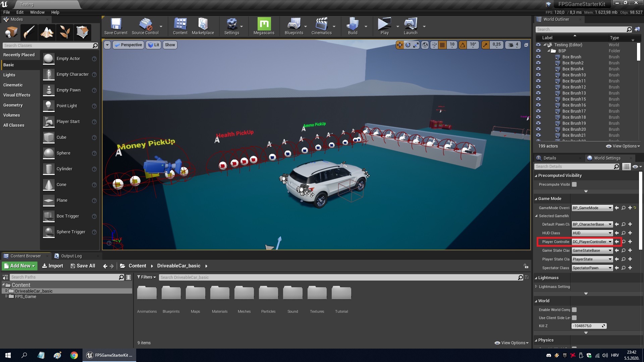The height and width of the screenshot is (362, 644).
Task: Open the HUD Class dropdown
Action: click(592, 233)
